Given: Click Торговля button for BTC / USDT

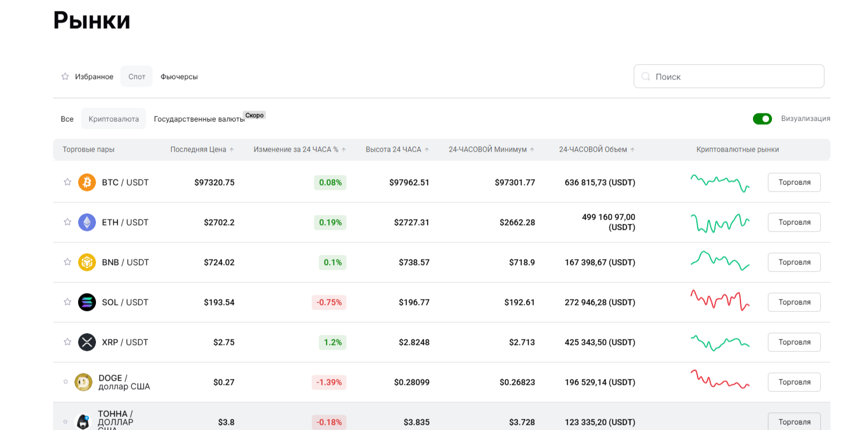Looking at the screenshot, I should tap(794, 182).
